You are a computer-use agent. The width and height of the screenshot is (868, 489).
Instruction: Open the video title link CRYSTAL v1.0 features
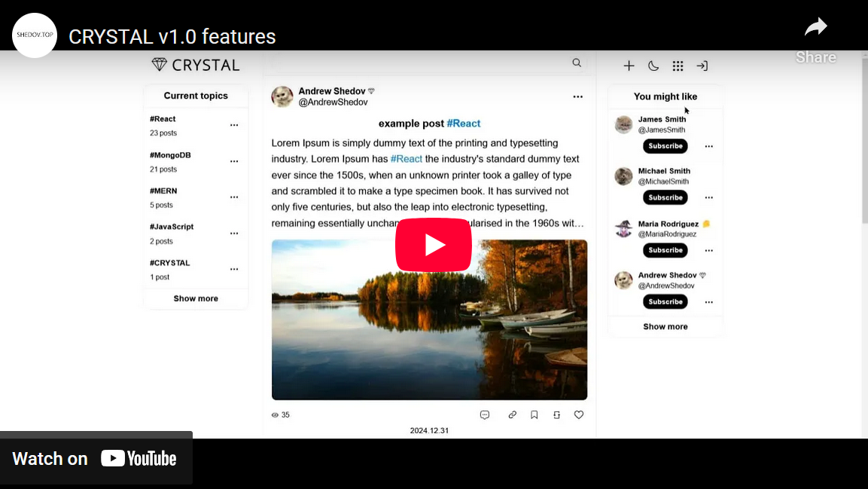pyautogui.click(x=172, y=37)
